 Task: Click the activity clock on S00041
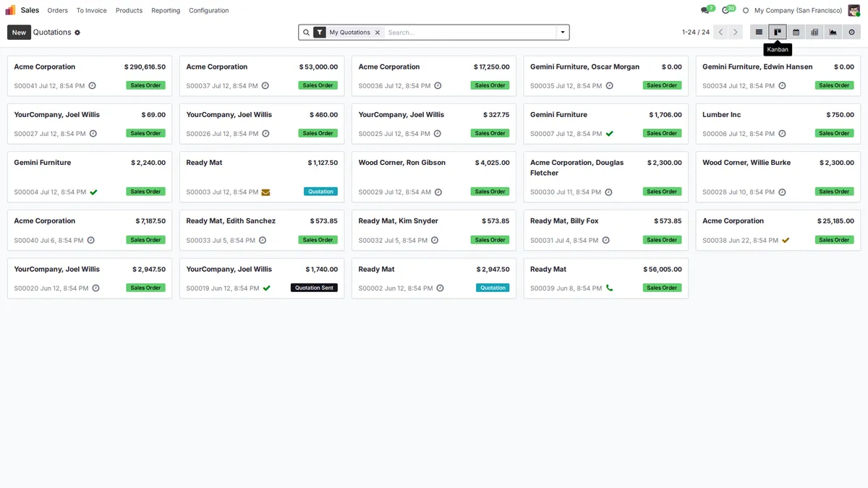coord(92,85)
